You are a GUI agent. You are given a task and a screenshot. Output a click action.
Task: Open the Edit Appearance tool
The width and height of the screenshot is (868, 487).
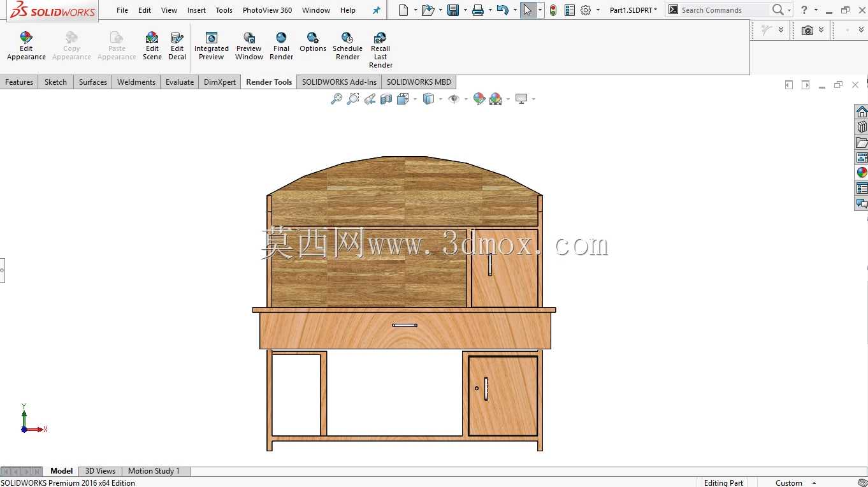point(26,46)
